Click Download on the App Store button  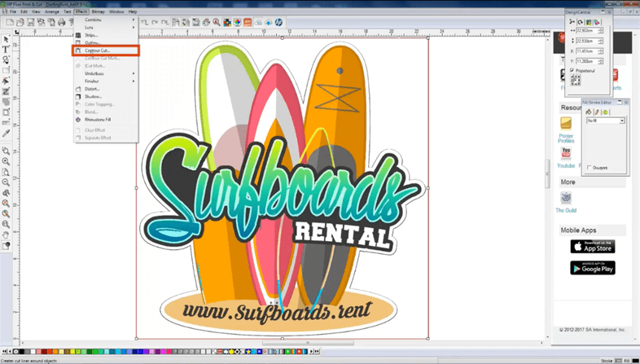point(592,246)
